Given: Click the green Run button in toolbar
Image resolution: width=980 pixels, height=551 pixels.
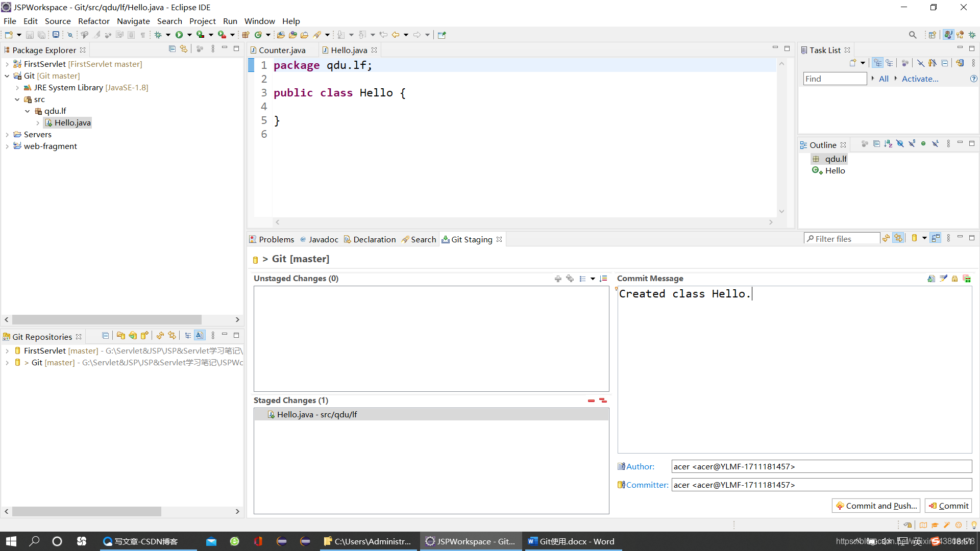Looking at the screenshot, I should [179, 35].
